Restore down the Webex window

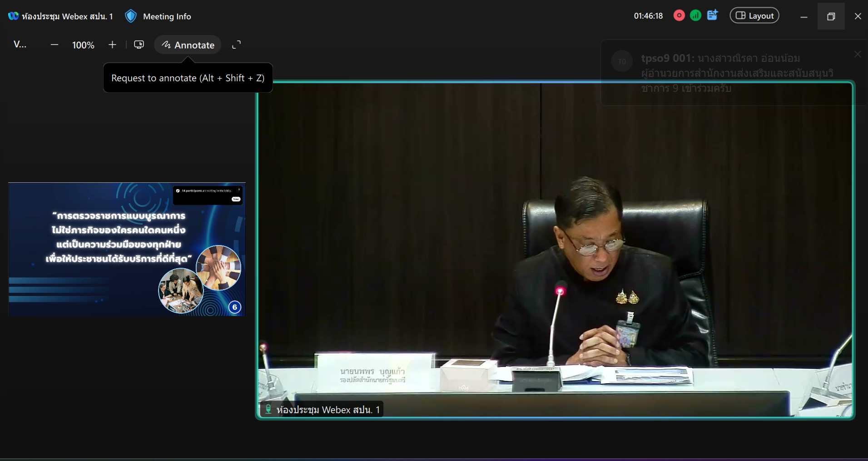click(x=831, y=16)
